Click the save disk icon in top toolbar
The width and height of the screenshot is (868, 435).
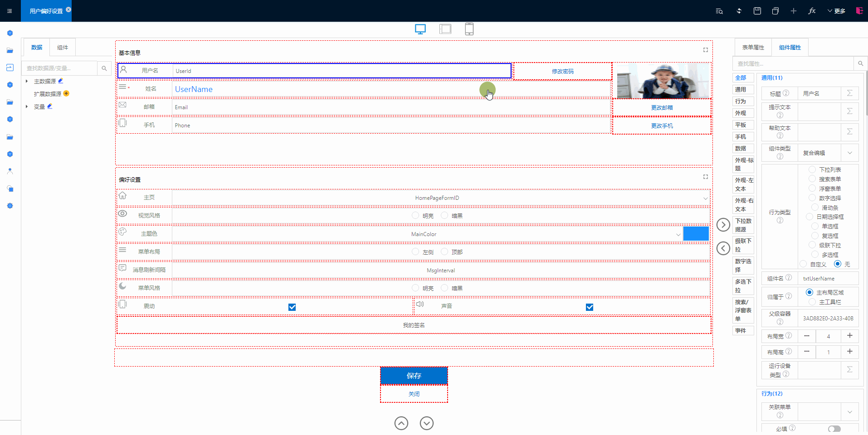point(757,11)
